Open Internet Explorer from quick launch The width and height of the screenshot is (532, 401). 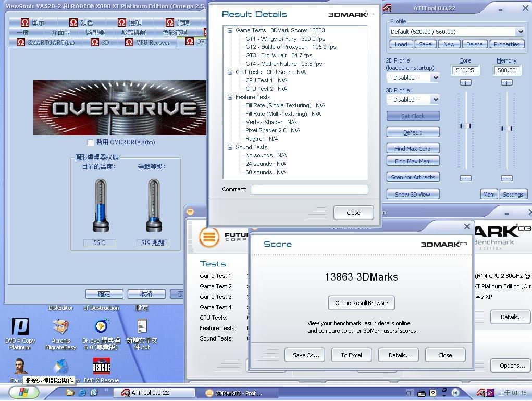click(x=82, y=393)
